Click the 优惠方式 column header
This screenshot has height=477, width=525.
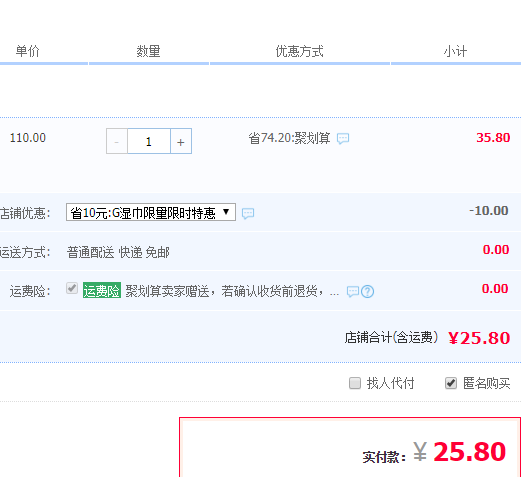tap(300, 51)
